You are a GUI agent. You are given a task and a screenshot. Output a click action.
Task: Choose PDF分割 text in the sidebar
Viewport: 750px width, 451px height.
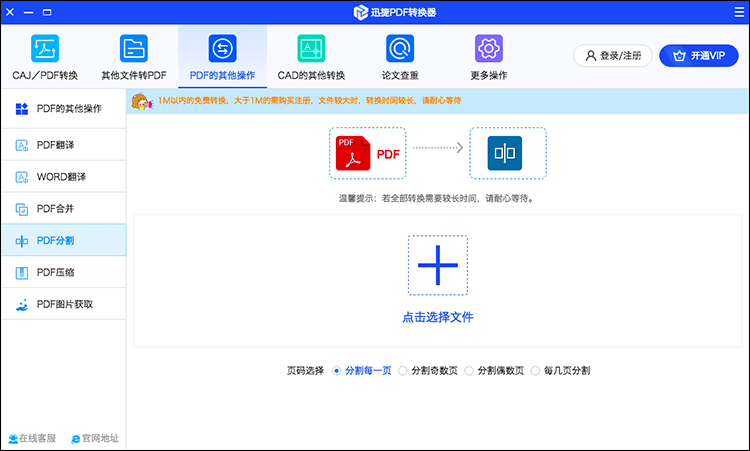click(55, 241)
